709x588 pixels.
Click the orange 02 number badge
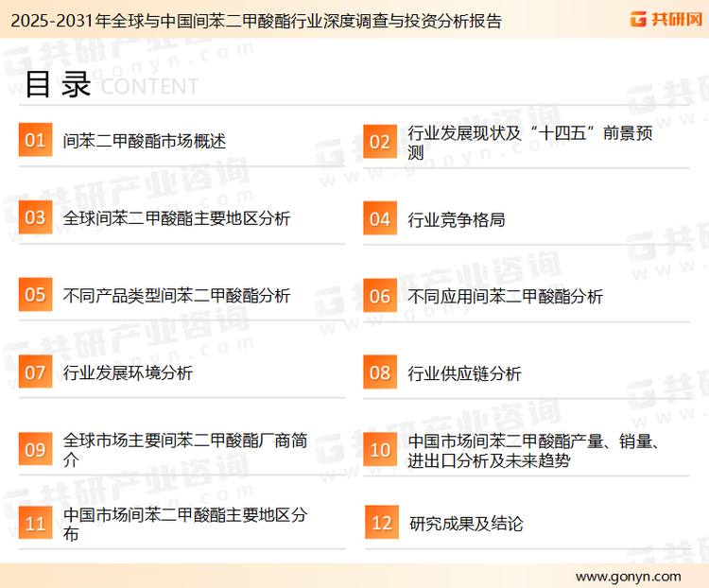[x=380, y=142]
